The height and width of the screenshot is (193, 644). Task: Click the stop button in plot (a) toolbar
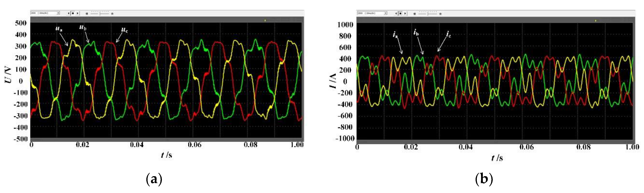click(73, 13)
